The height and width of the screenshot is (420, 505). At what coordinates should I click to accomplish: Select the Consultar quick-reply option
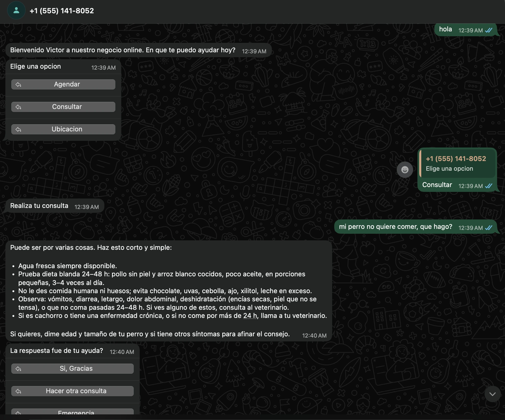coord(63,107)
